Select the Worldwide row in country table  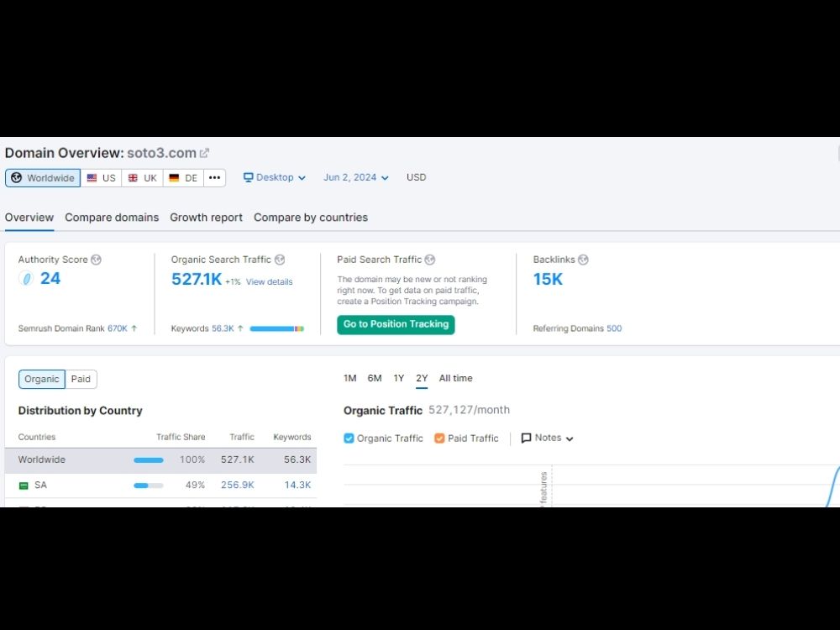[160, 460]
